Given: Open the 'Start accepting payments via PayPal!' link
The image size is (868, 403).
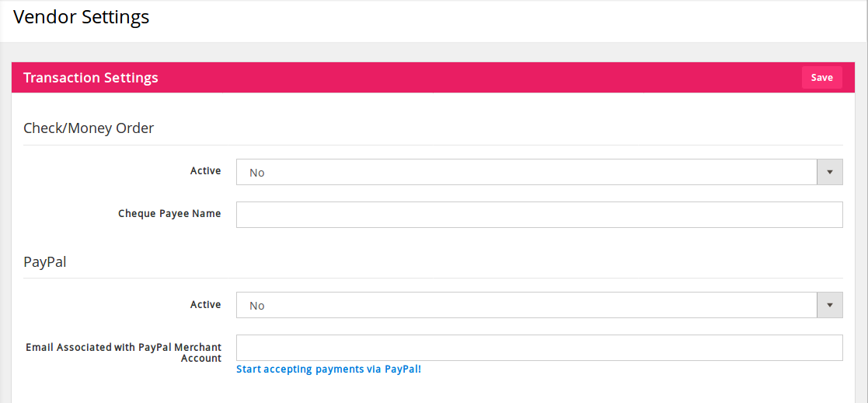Looking at the screenshot, I should pyautogui.click(x=329, y=370).
